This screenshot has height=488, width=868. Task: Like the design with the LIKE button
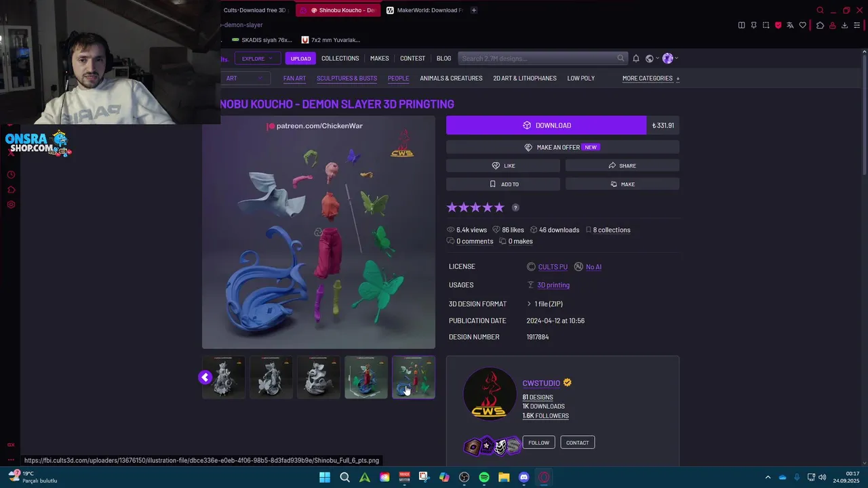pyautogui.click(x=503, y=165)
